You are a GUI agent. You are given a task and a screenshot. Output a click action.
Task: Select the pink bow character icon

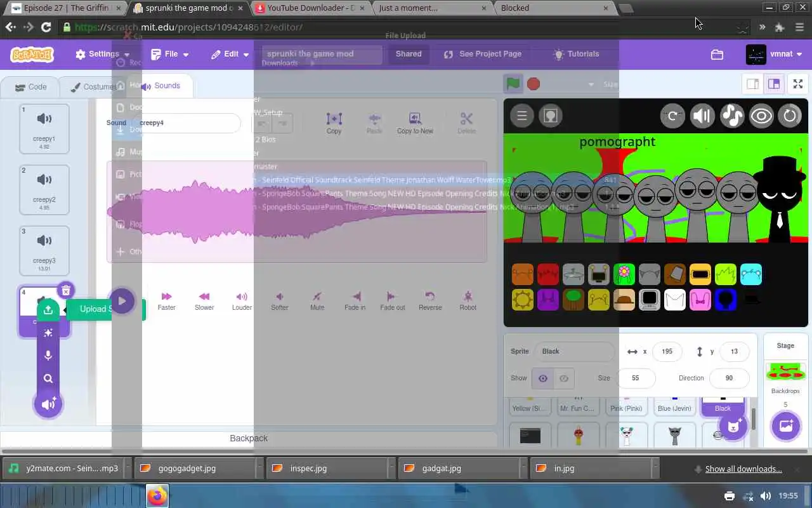pyautogui.click(x=700, y=300)
